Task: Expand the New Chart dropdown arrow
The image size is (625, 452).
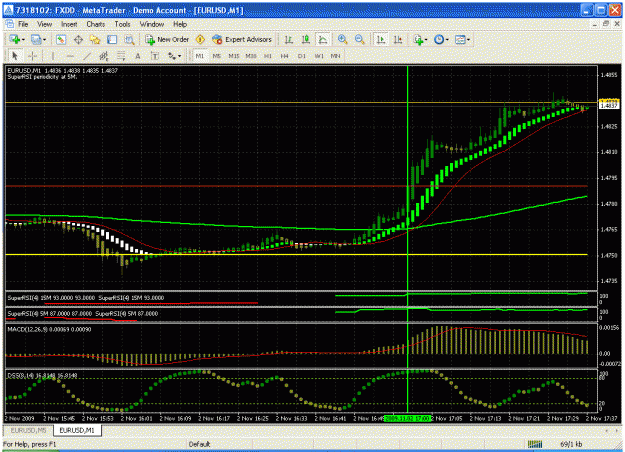Action: point(23,39)
